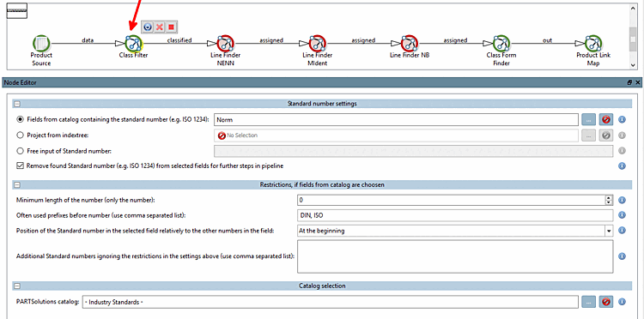Viewport: 644px width, 319px height.
Task: Select the Line Finder NENN node
Action: [x=225, y=43]
